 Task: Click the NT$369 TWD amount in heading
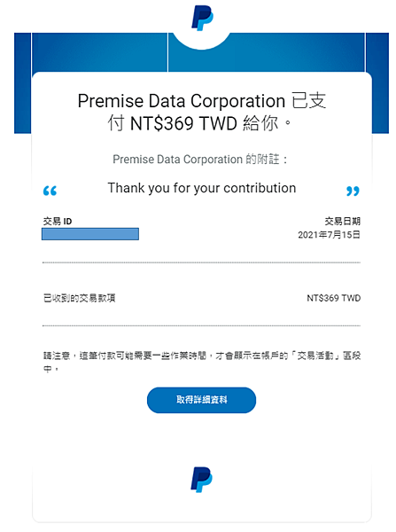click(x=183, y=123)
